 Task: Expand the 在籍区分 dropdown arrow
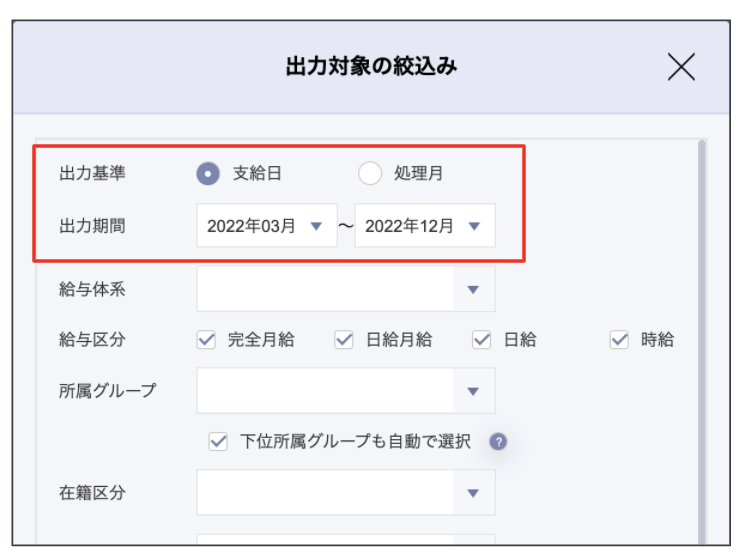pos(474,493)
